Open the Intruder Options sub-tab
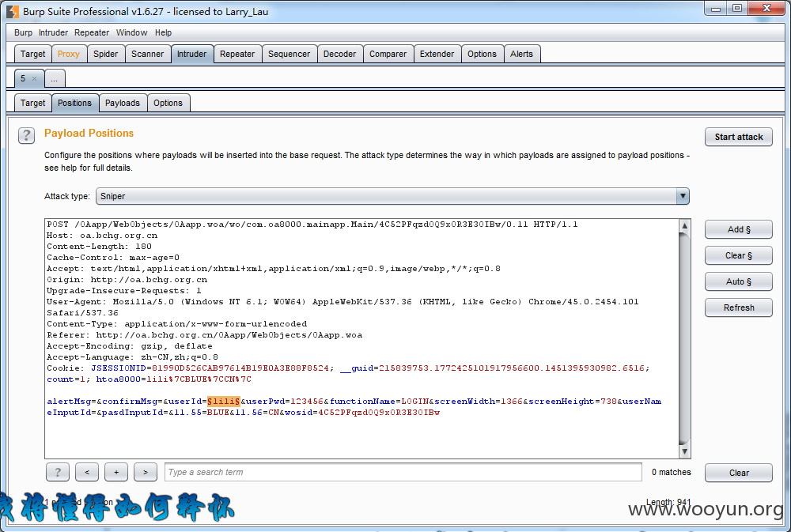Viewport: 791px width, 532px height. [x=168, y=103]
